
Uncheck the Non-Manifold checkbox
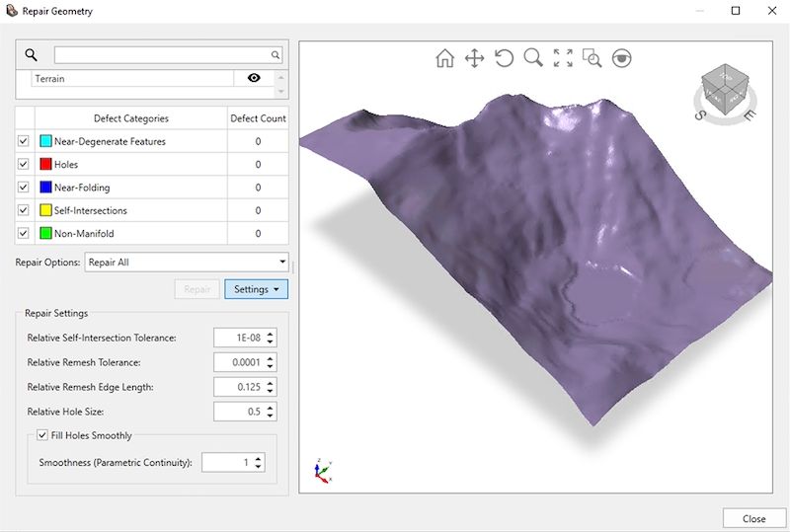click(x=23, y=233)
